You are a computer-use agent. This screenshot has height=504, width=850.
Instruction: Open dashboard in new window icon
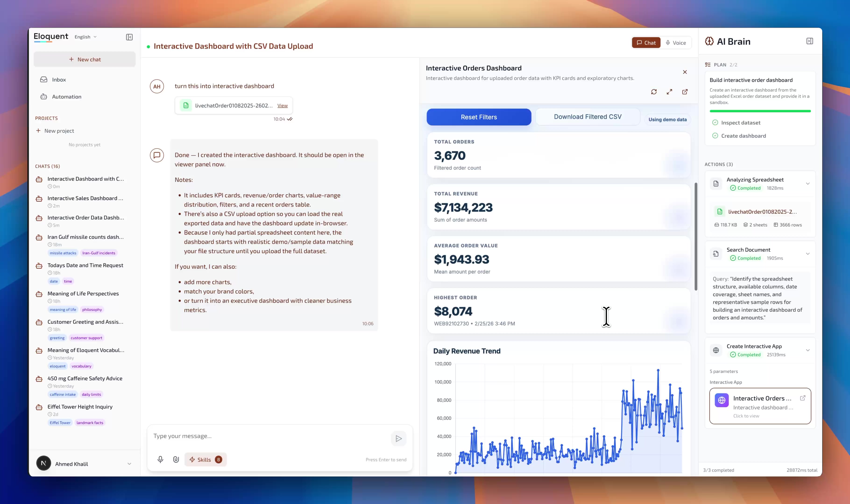[685, 92]
